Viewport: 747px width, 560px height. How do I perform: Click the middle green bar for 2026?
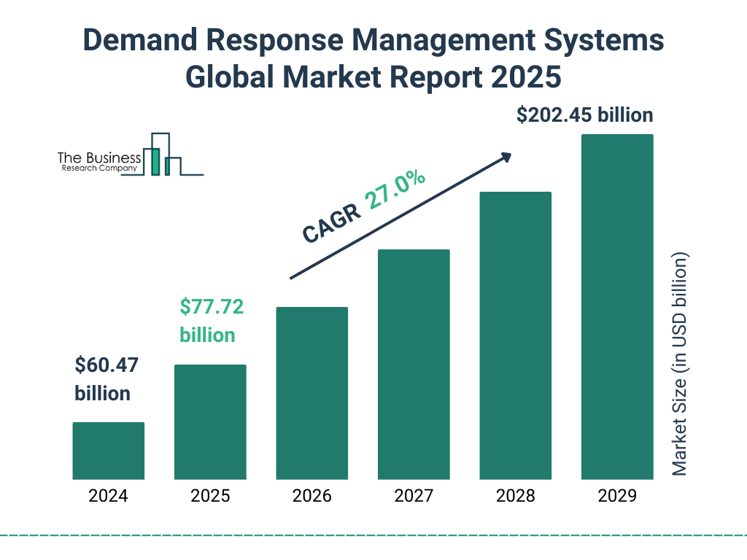tap(312, 394)
